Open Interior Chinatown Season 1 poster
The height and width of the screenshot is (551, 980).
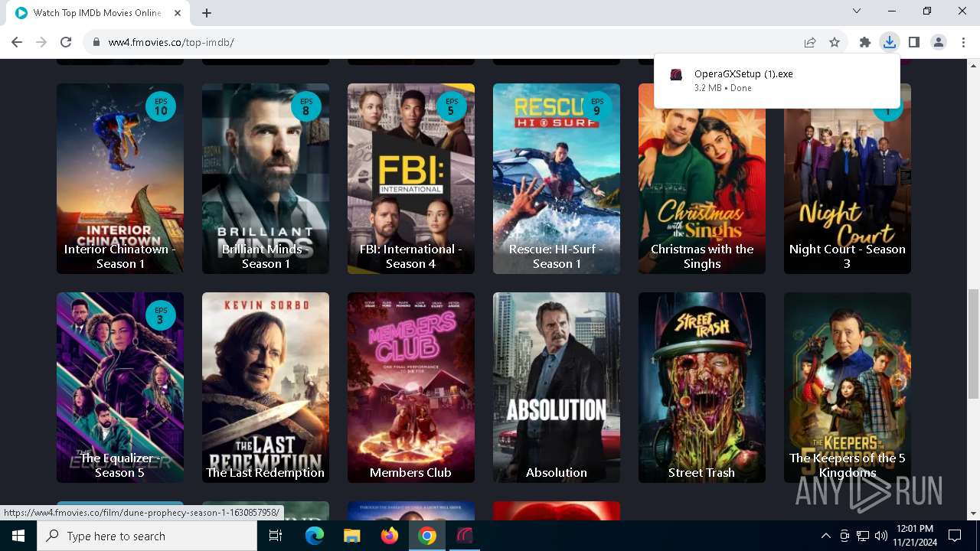click(120, 178)
